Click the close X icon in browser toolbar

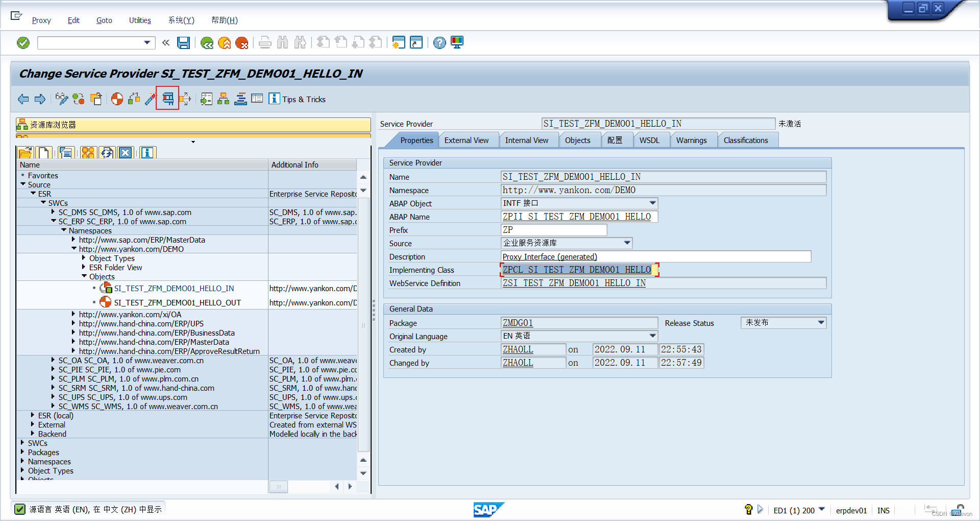pyautogui.click(x=126, y=152)
